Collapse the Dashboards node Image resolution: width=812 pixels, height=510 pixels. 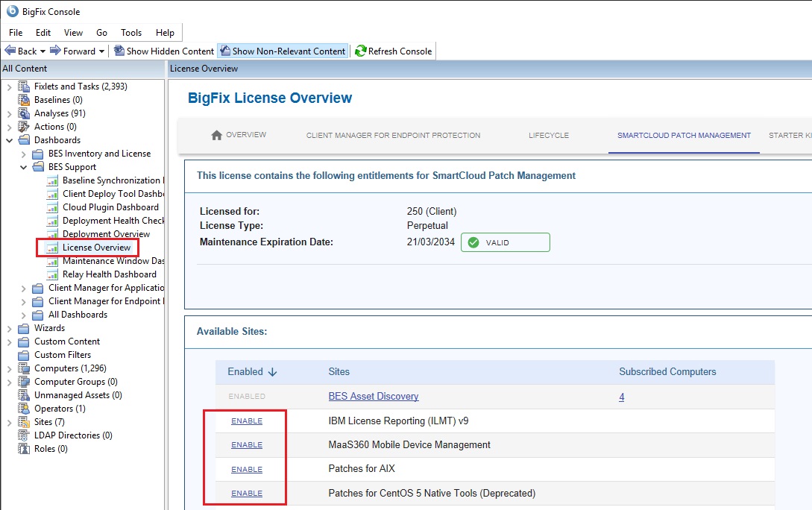[x=10, y=140]
